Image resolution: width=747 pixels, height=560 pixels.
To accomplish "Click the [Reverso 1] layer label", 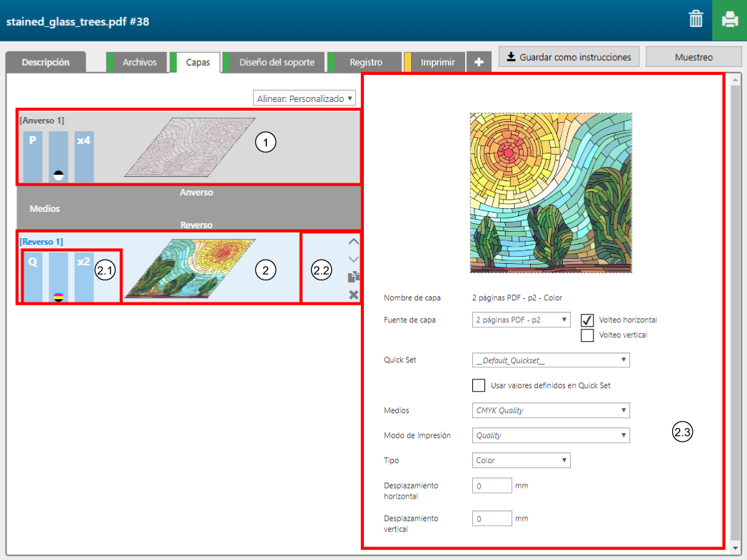I will (41, 241).
